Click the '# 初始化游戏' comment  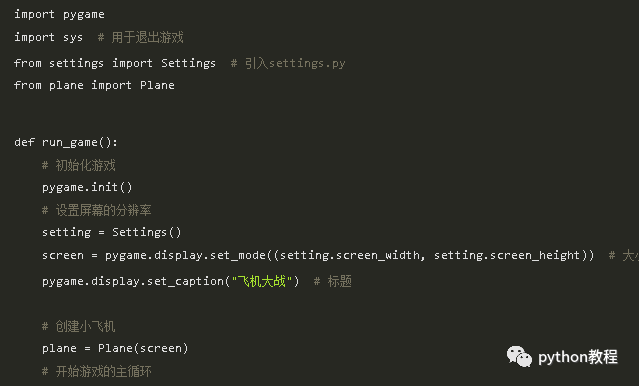click(x=79, y=165)
